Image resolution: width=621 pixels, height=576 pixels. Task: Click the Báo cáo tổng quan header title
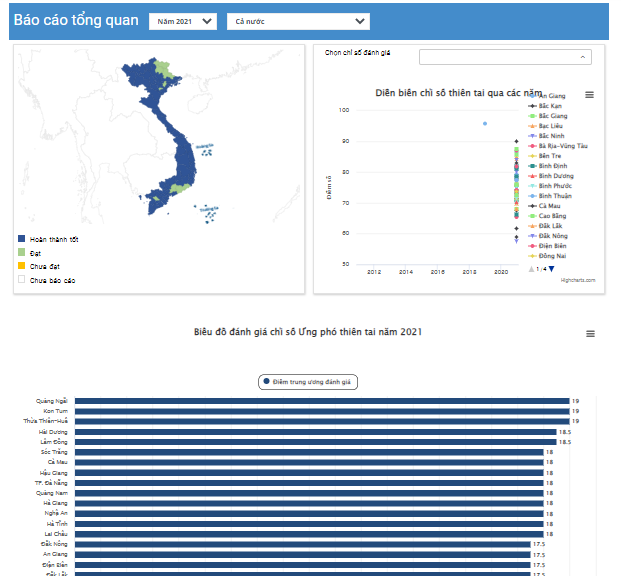coord(74,21)
